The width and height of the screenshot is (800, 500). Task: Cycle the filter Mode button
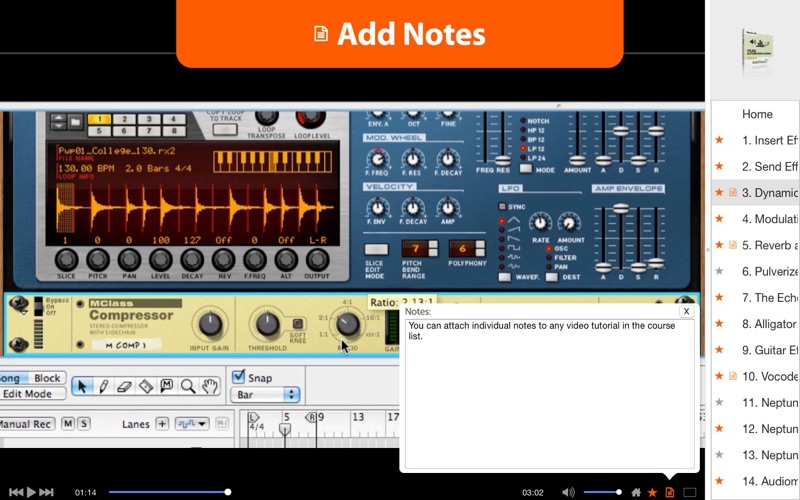tap(526, 169)
